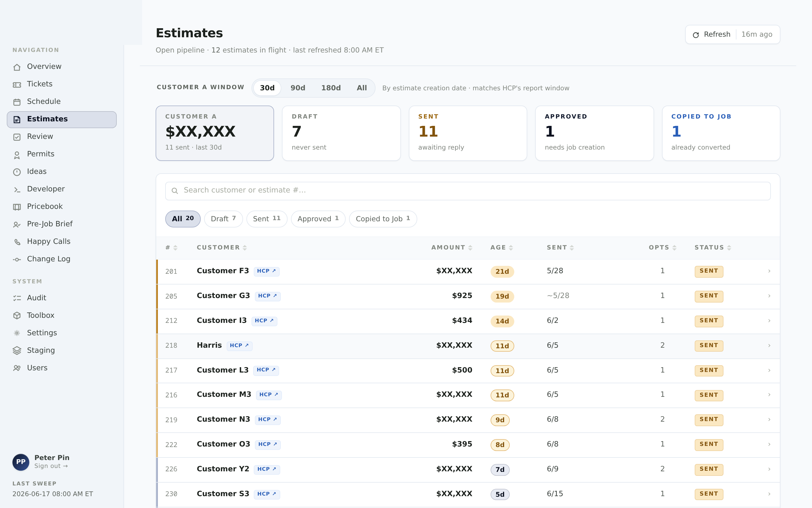The image size is (812, 508).
Task: Sort by Status column
Action: pyautogui.click(x=713, y=248)
